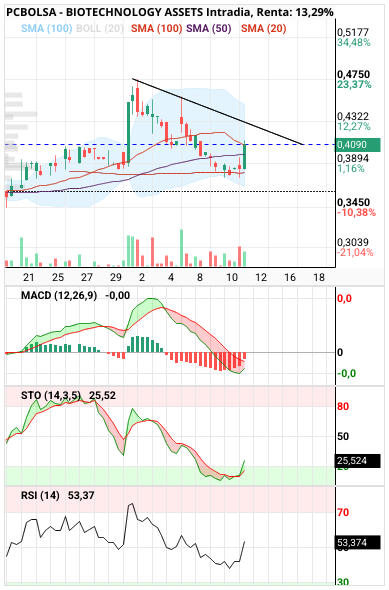Select the MACD (12,26,9) indicator title

pyautogui.click(x=59, y=295)
